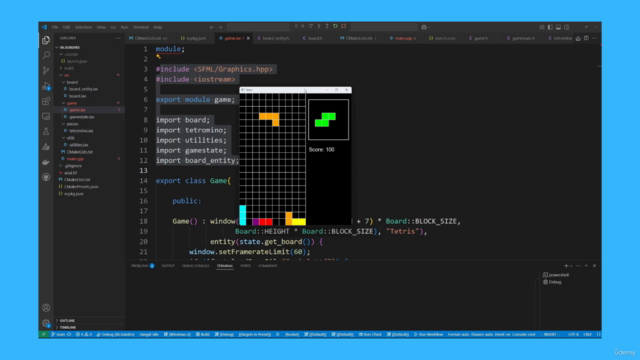Open the Extensions view

point(46,101)
